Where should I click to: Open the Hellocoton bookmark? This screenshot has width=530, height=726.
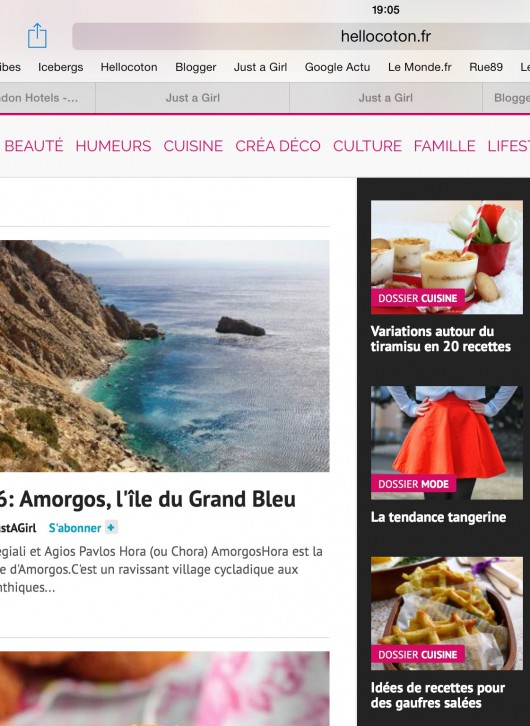pos(129,67)
